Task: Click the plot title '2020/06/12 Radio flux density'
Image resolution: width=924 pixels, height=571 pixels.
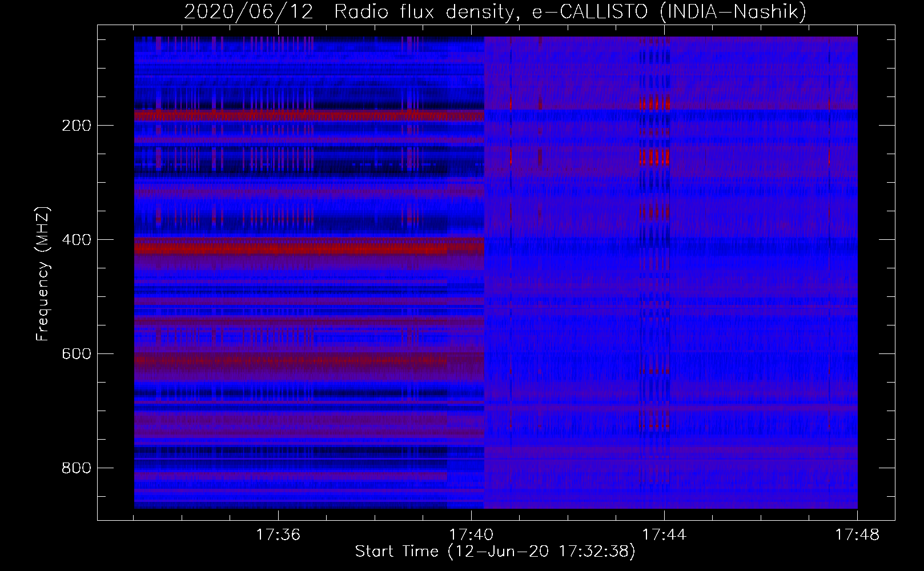Action: [351, 11]
